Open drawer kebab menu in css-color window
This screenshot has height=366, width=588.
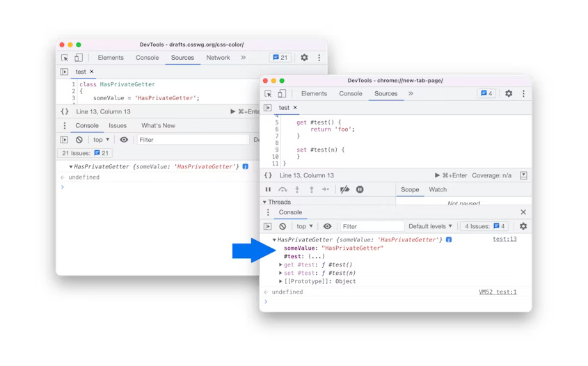point(65,126)
